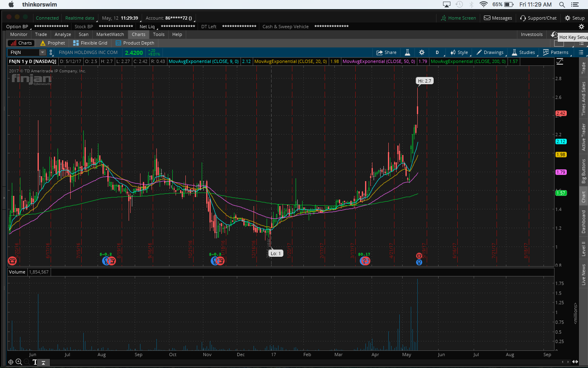Click the text note T icon
This screenshot has height=368, width=588.
(35, 362)
